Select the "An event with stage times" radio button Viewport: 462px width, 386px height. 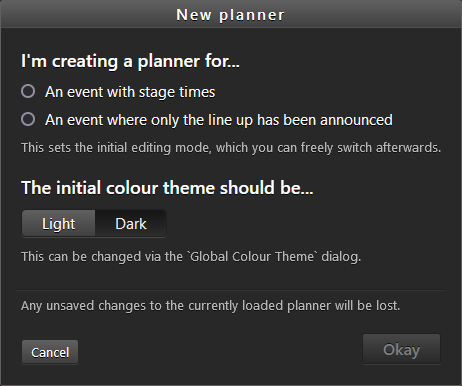coord(28,91)
